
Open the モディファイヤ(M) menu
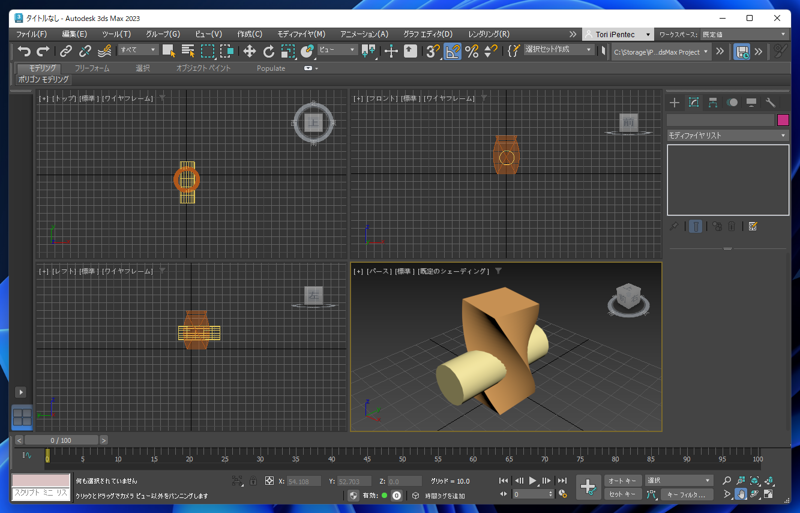click(301, 34)
